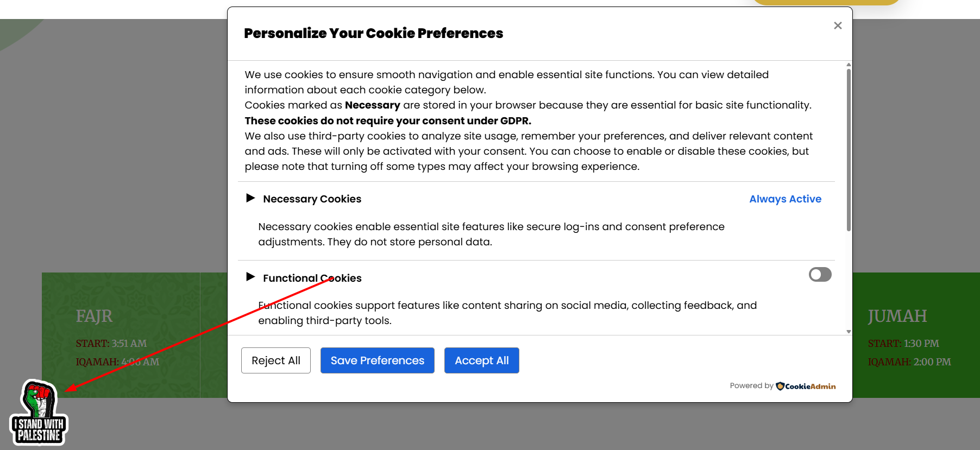Open the Powered by CookieAdmin link
Image resolution: width=980 pixels, height=450 pixels.
[x=783, y=386]
